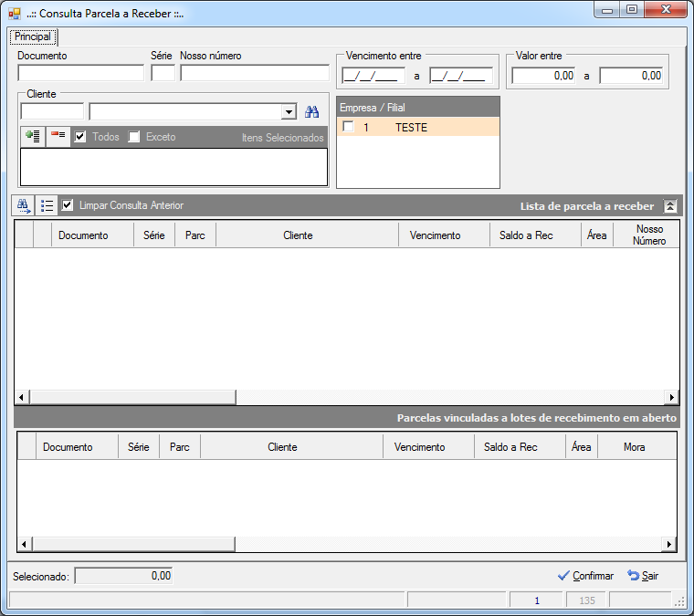Click the Sair button

tap(643, 576)
